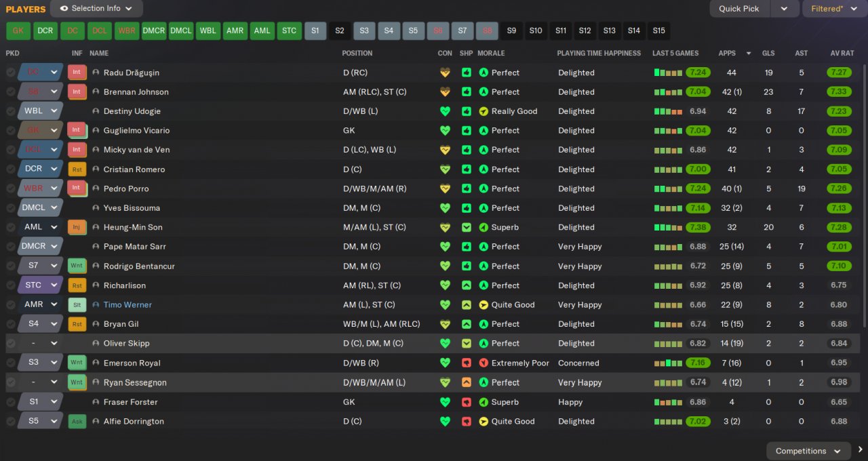Select the S15 substitute slot tab
Image resolution: width=868 pixels, height=461 pixels.
(x=658, y=31)
